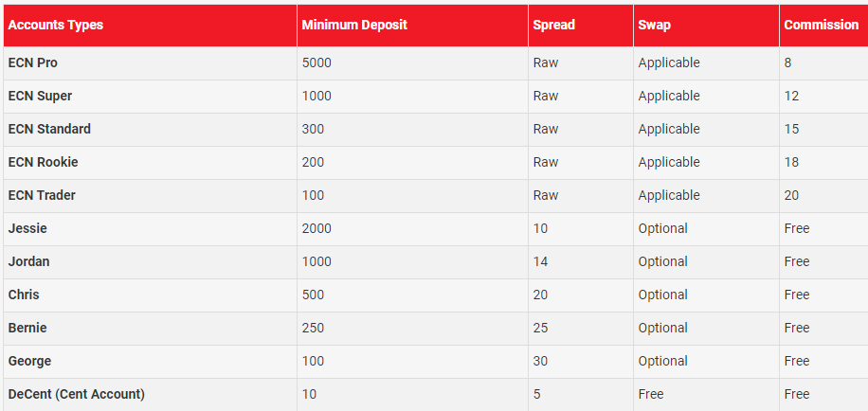Select the ECN Pro account row
The height and width of the screenshot is (411, 868).
[436, 63]
